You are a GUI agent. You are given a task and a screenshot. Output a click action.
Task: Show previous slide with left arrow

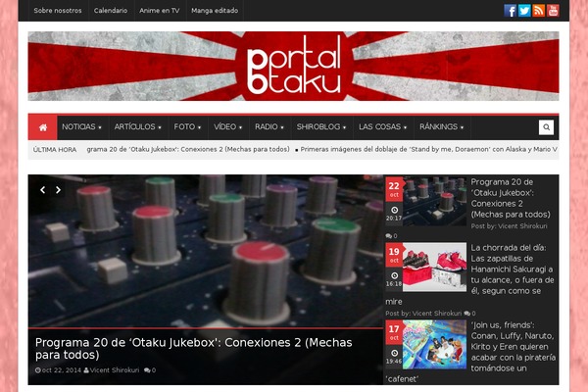pos(43,190)
